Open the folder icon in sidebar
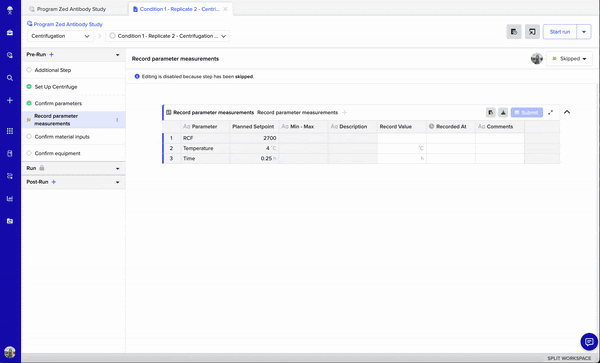This screenshot has width=600, height=363. [x=10, y=221]
